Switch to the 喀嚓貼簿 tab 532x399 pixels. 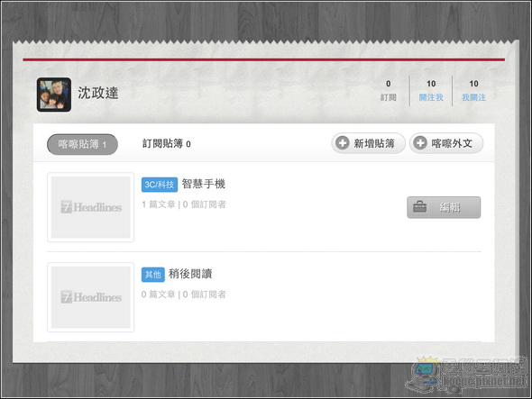[x=82, y=144]
